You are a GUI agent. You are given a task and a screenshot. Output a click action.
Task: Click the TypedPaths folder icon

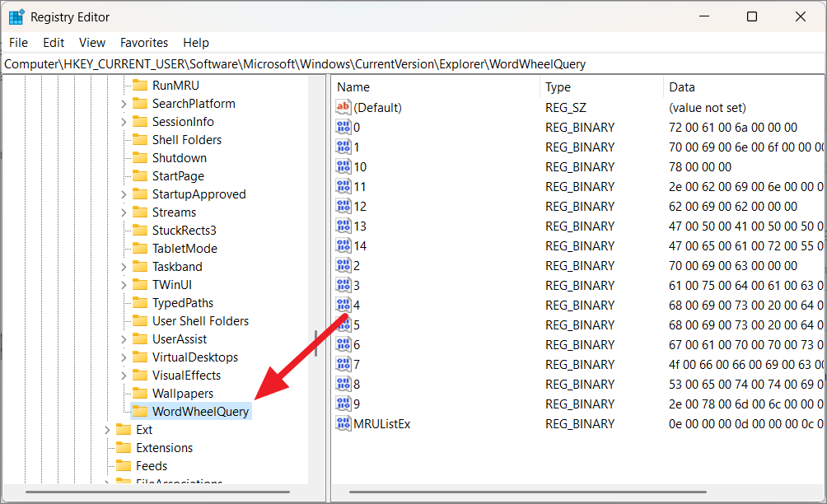click(x=140, y=302)
